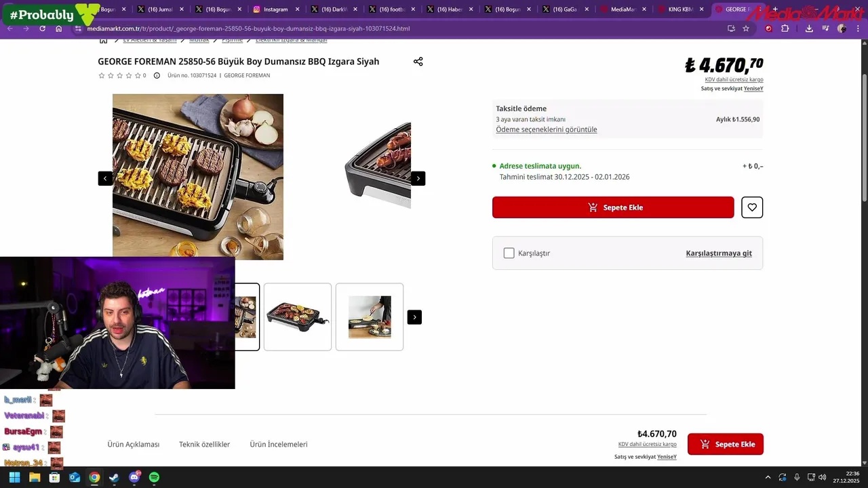Advance the thumbnail strip with its arrow
This screenshot has width=868, height=488.
point(414,317)
